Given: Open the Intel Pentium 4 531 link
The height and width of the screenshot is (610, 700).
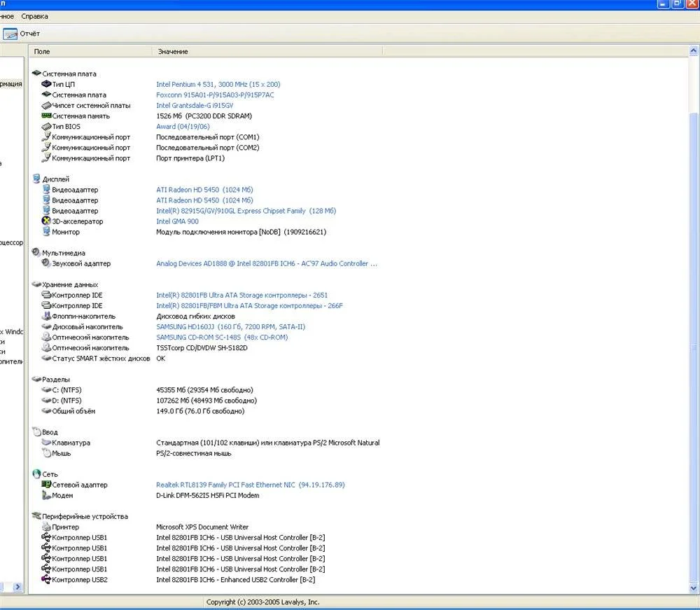Looking at the screenshot, I should click(x=218, y=85).
